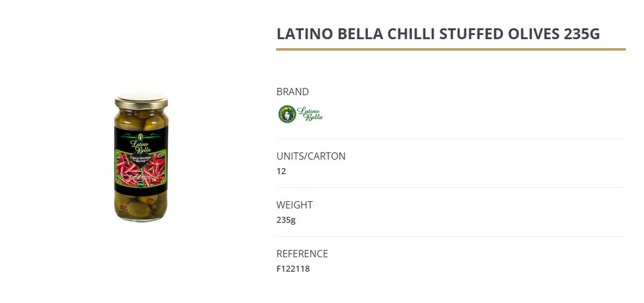
Task: Click the Latino Bella script text in logo
Action: (310, 114)
